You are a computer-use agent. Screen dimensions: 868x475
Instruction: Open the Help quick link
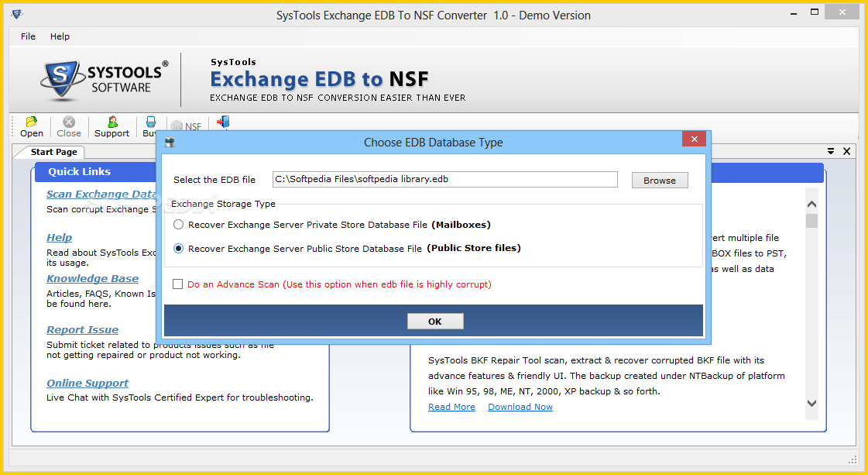pos(59,237)
